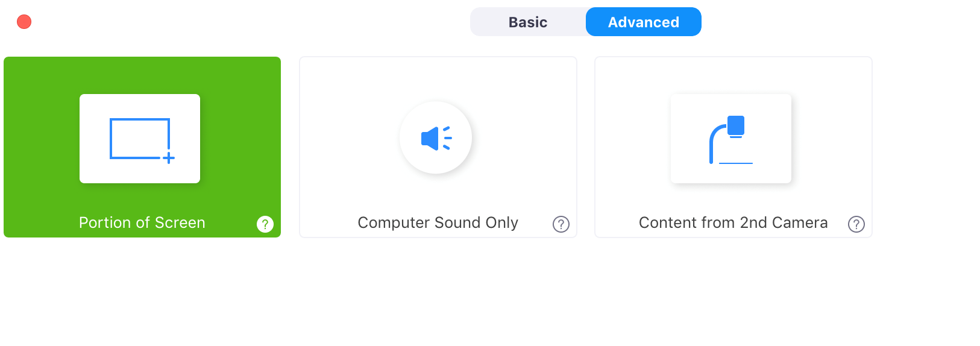Select the Portion of Screen rectangle icon
The height and width of the screenshot is (346, 980).
pyautogui.click(x=142, y=140)
